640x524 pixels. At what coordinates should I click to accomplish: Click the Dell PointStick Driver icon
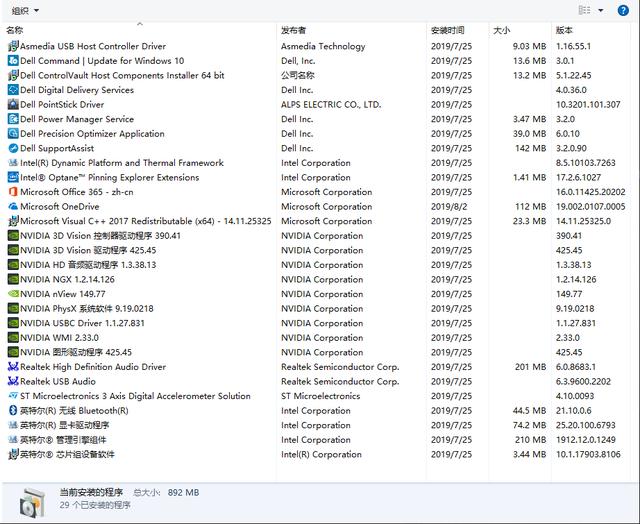tap(13, 104)
